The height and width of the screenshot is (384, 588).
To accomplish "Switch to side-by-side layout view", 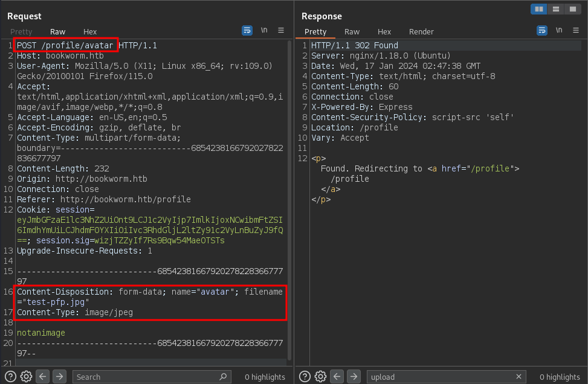I will click(538, 9).
